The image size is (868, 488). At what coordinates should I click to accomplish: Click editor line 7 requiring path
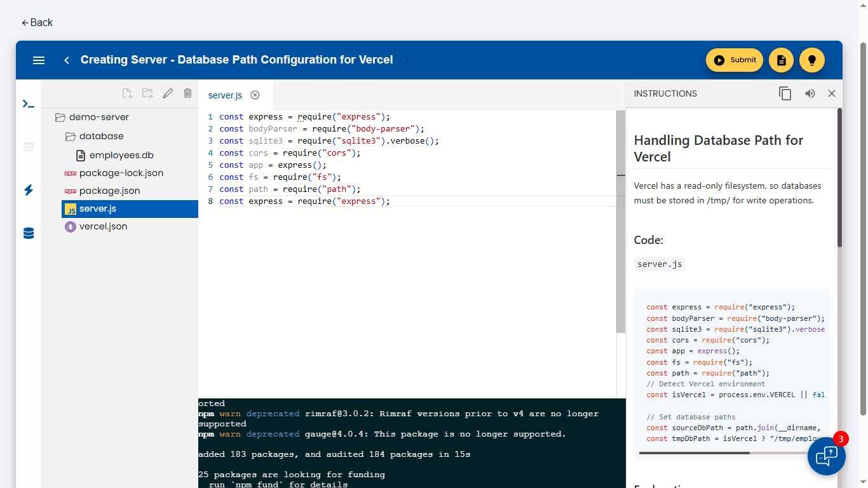(290, 189)
